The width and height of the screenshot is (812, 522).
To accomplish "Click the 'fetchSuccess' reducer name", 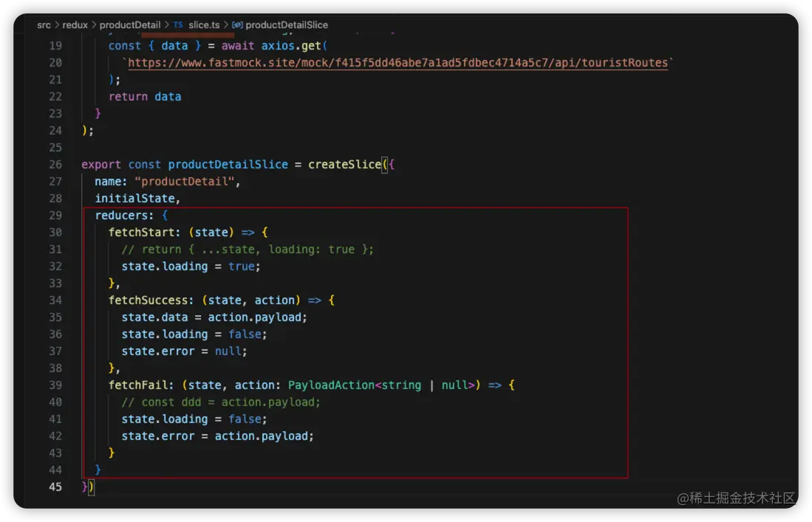I will click(148, 300).
